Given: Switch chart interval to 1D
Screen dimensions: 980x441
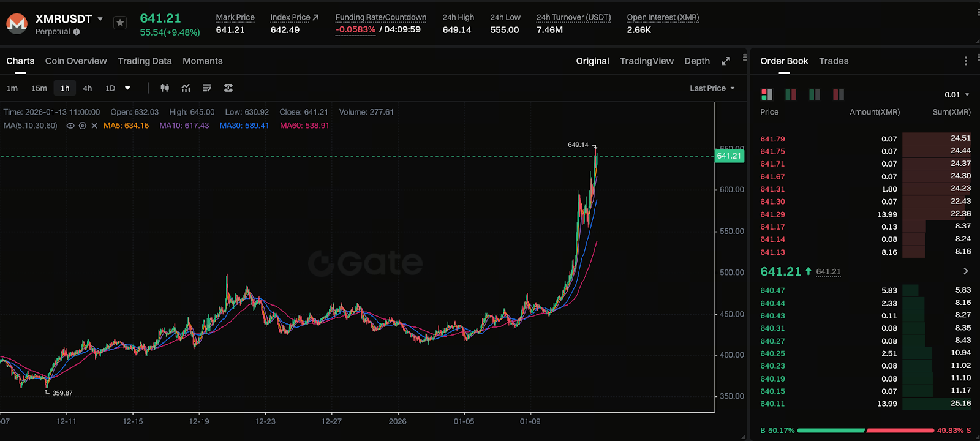Looking at the screenshot, I should click(x=110, y=88).
